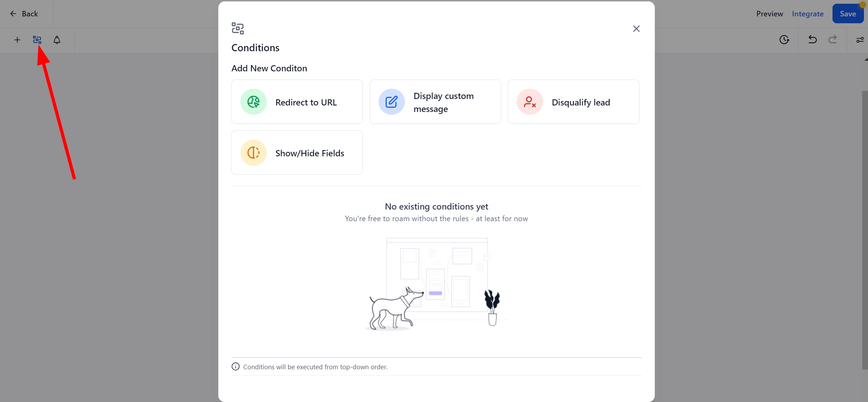
Task: Click the red Disqualify lead icon
Action: point(529,102)
